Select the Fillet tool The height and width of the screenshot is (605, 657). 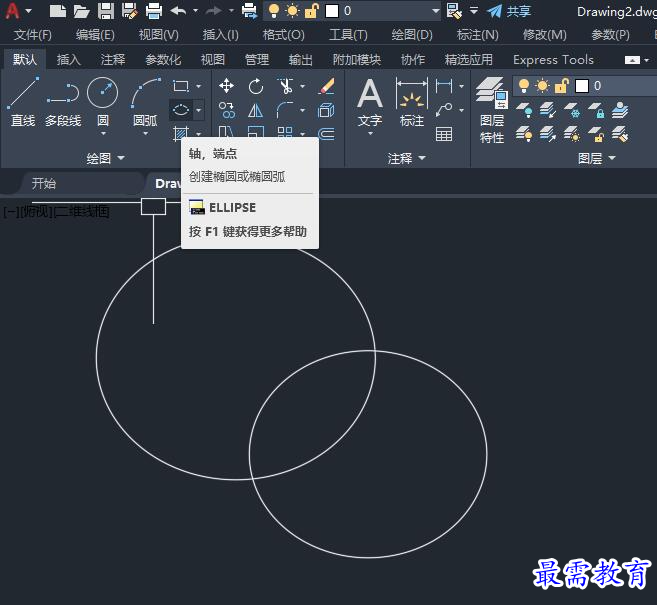285,111
